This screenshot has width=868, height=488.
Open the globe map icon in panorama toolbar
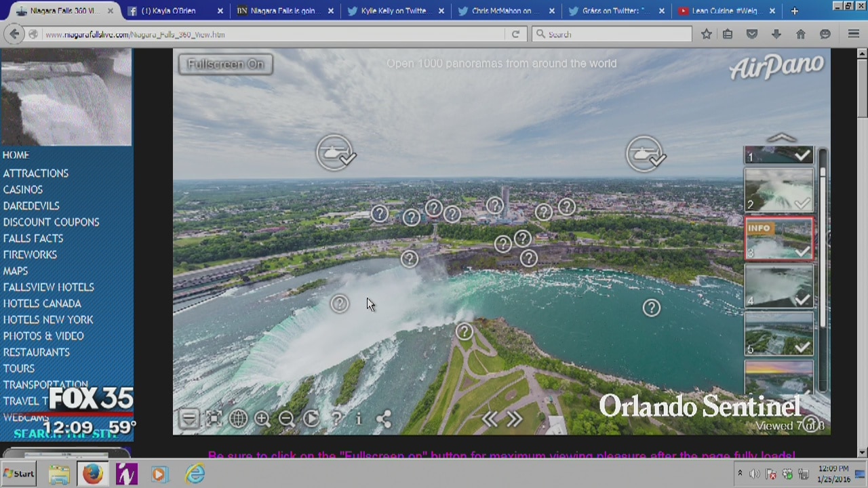click(238, 419)
